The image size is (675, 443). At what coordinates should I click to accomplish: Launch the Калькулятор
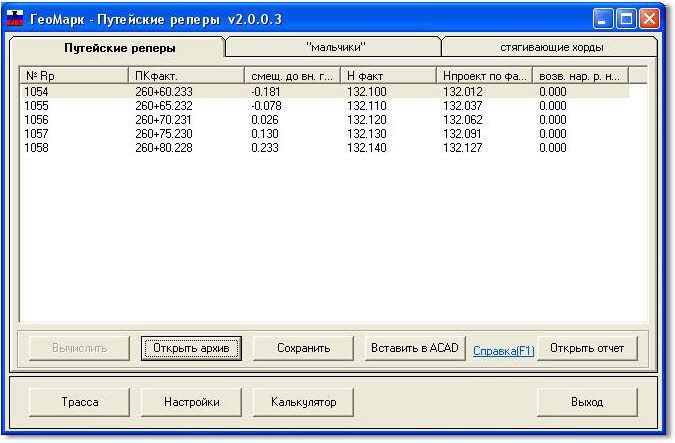coord(303,402)
